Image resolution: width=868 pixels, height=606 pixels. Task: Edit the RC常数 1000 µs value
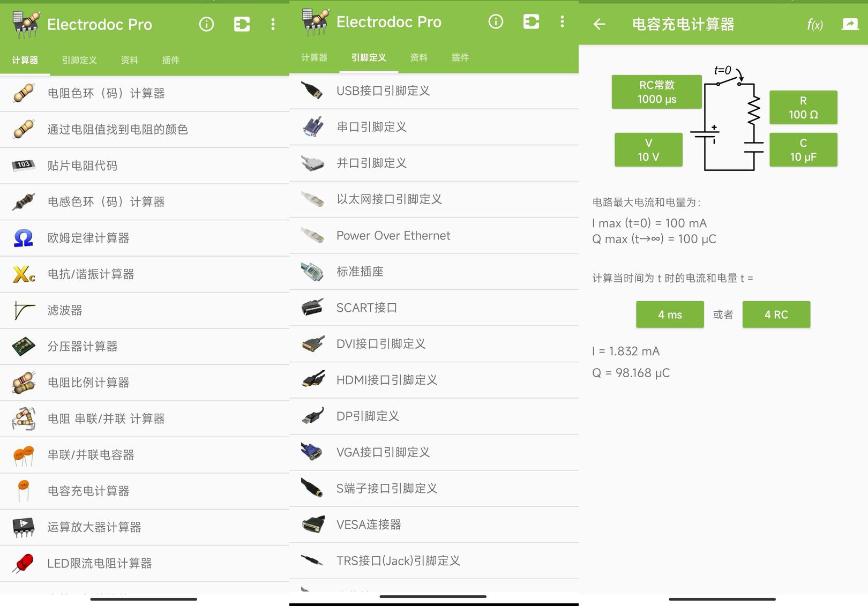pos(656,92)
